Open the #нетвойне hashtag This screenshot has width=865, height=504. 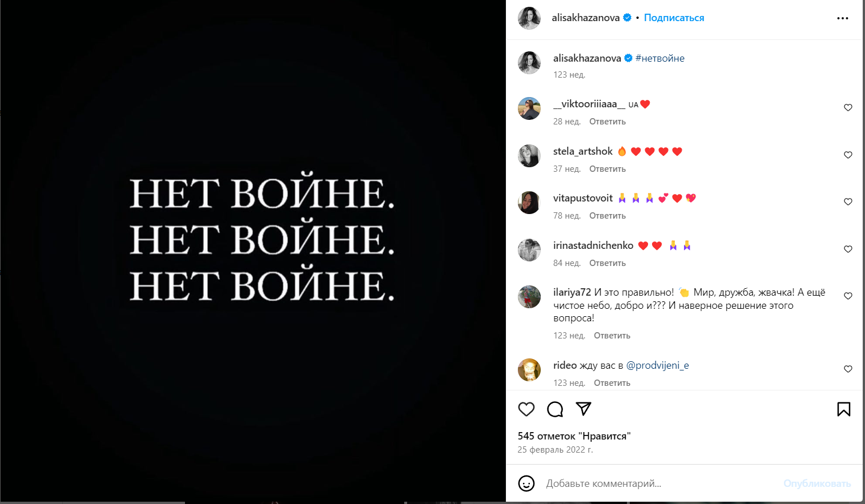pyautogui.click(x=660, y=58)
